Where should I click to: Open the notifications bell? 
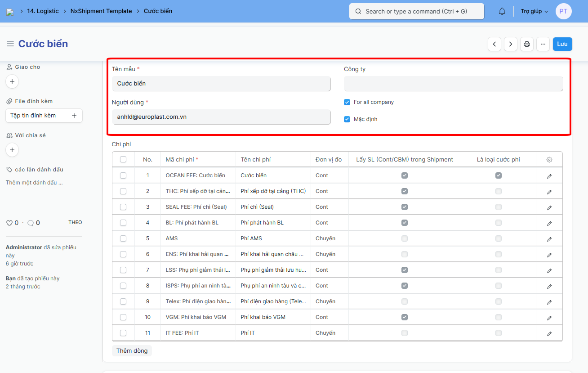(x=502, y=11)
